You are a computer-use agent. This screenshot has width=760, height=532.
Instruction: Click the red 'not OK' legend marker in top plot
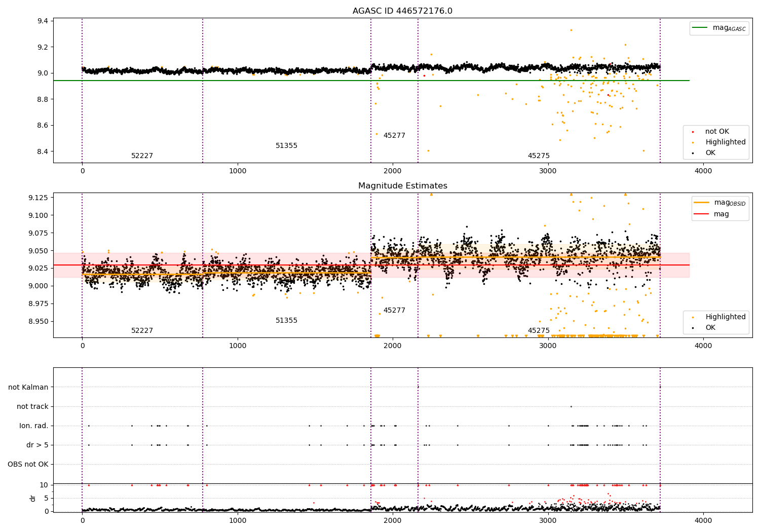(693, 132)
